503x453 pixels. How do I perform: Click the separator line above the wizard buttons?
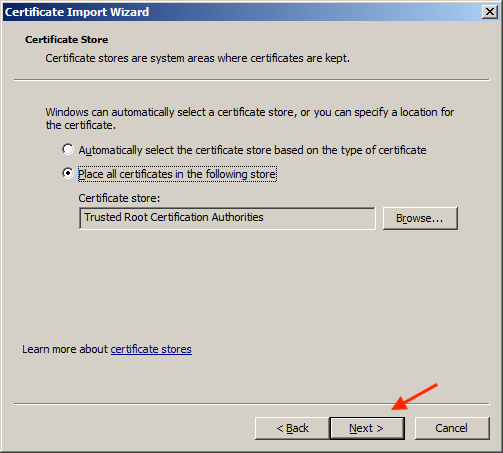point(252,404)
